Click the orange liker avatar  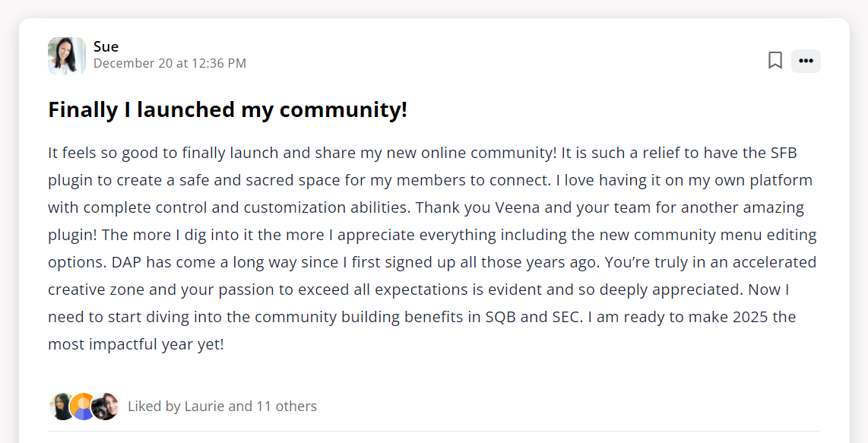[83, 407]
